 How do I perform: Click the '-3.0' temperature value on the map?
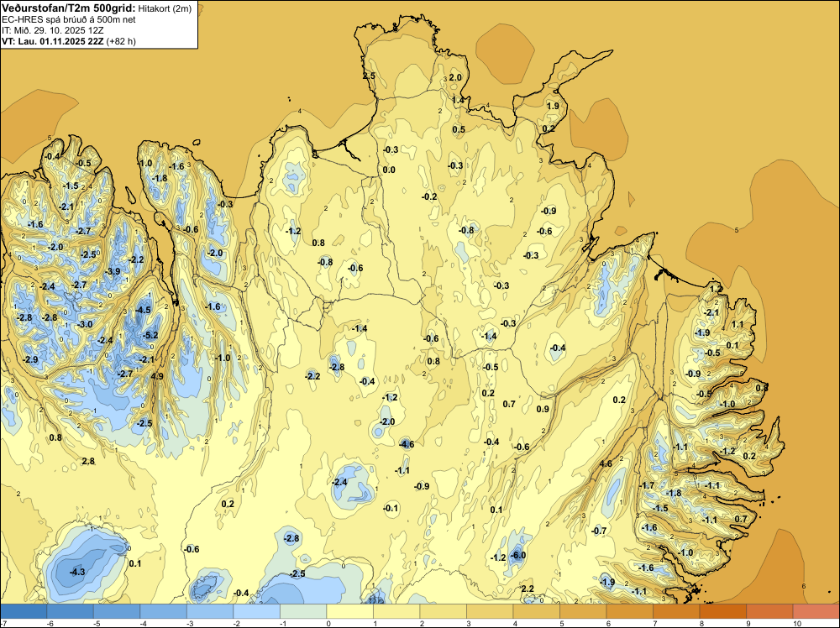(85, 324)
